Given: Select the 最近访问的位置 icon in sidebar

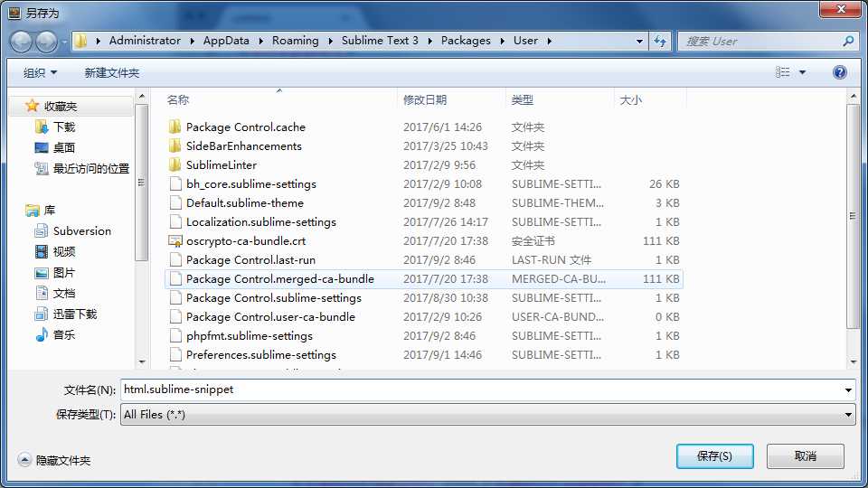Looking at the screenshot, I should (x=42, y=168).
